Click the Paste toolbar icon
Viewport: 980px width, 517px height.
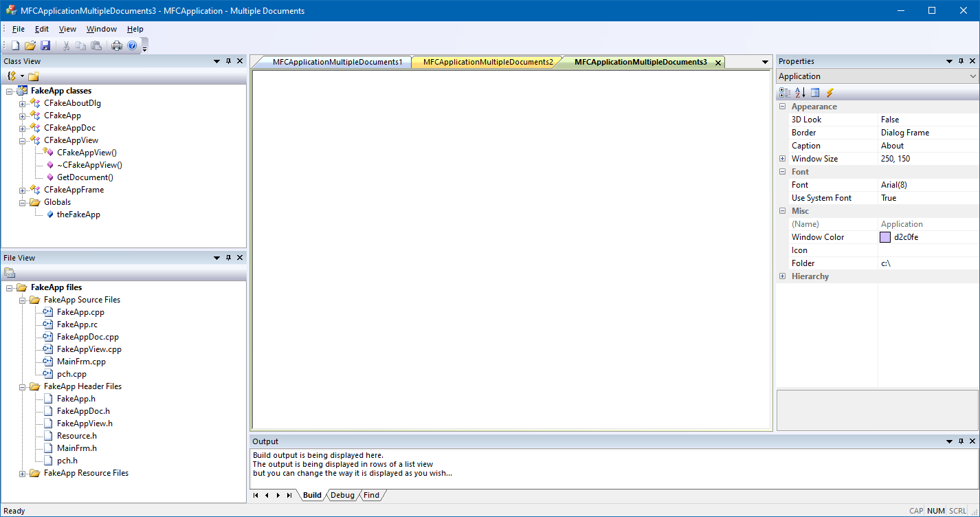96,45
